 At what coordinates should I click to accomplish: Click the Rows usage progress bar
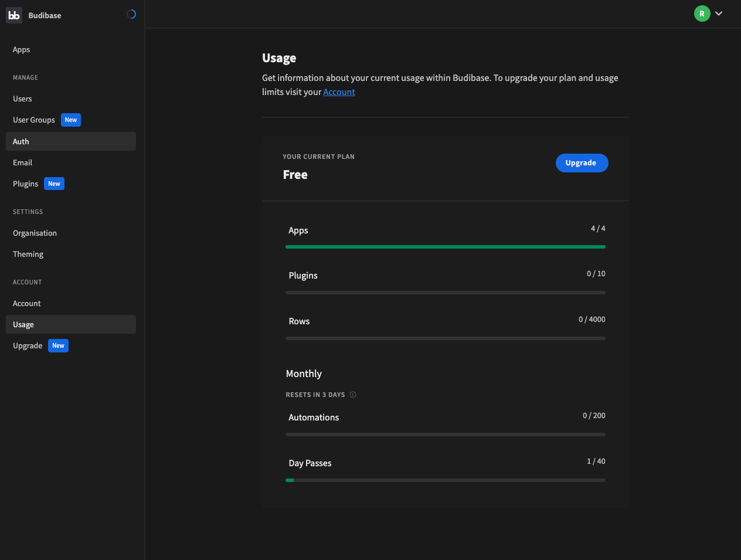pyautogui.click(x=446, y=338)
